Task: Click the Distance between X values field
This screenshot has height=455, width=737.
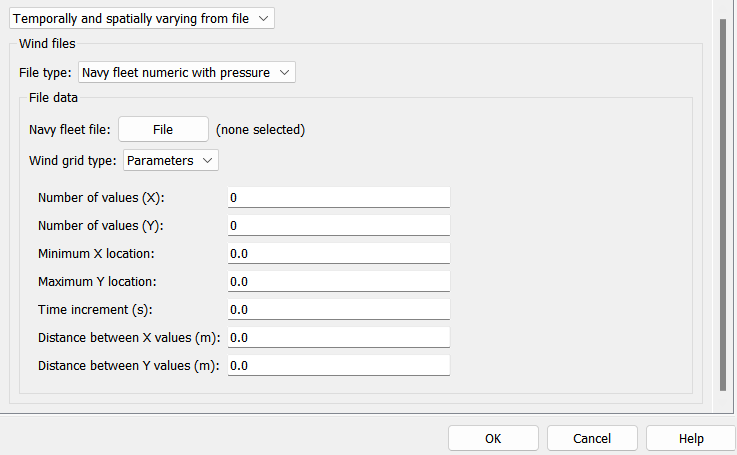Action: [338, 337]
